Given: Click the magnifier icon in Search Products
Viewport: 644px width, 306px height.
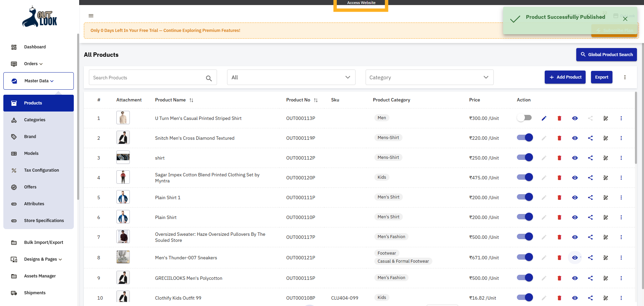Looking at the screenshot, I should pos(209,78).
